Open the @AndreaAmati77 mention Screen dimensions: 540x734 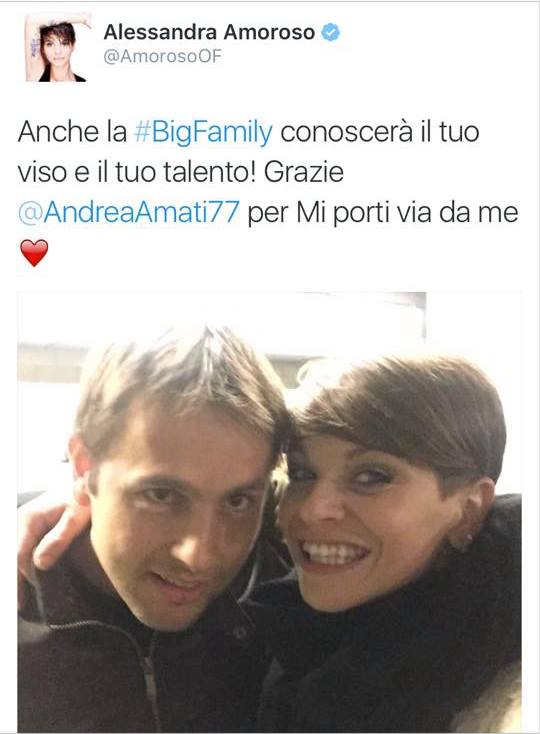(x=129, y=213)
